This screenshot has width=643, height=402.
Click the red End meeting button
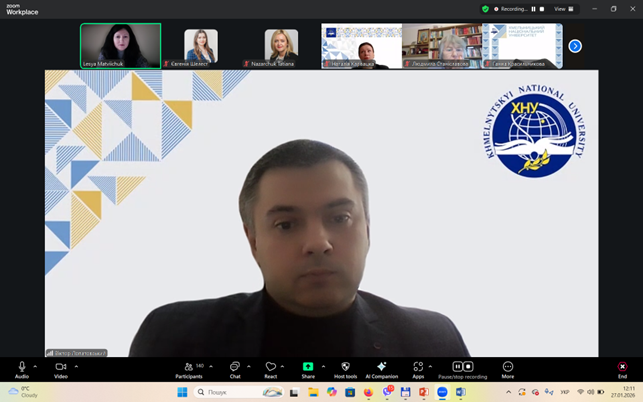pos(622,367)
